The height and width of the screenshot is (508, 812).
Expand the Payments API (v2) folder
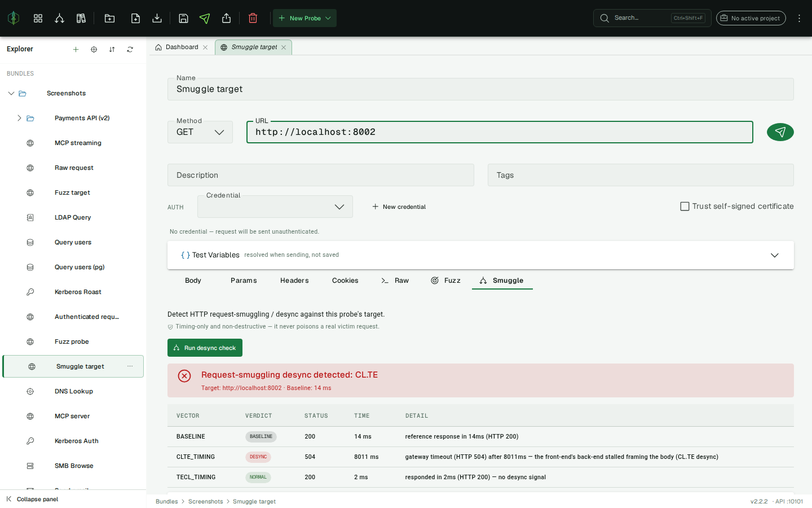(19, 118)
